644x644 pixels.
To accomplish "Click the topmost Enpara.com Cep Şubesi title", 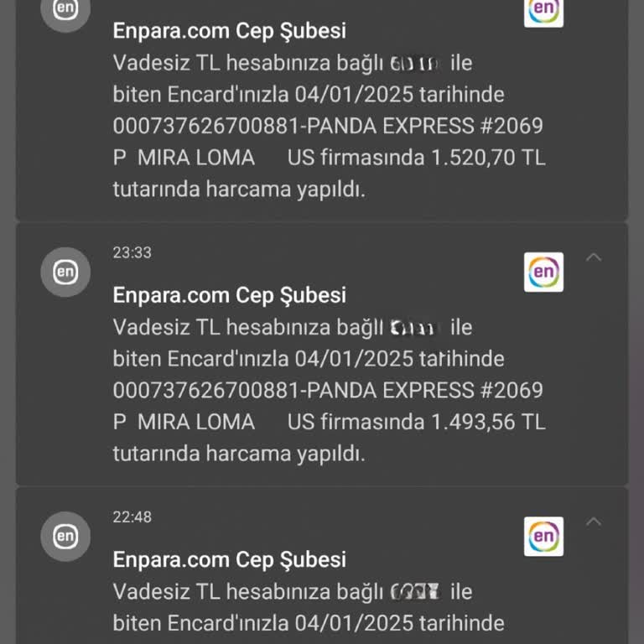I will (x=229, y=31).
